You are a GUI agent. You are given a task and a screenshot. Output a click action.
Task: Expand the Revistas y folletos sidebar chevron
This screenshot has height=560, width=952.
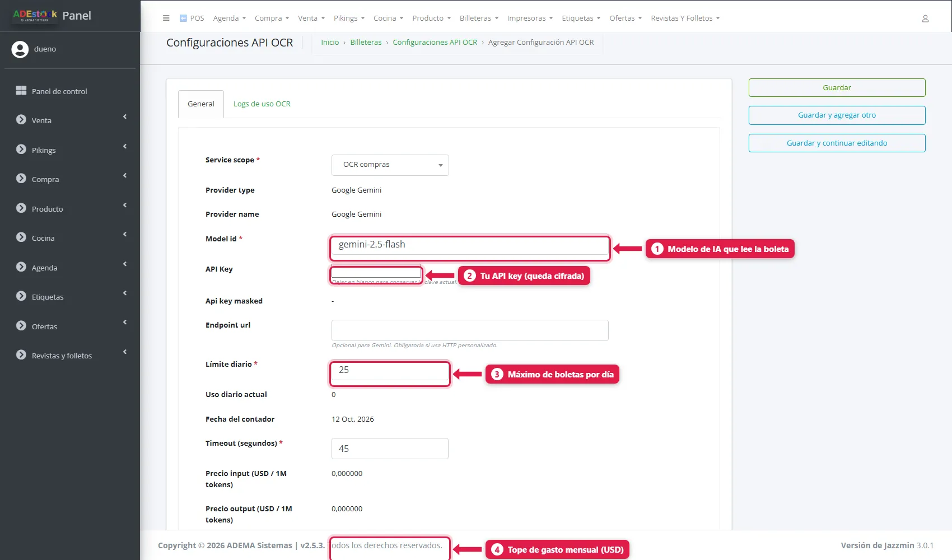coord(125,352)
